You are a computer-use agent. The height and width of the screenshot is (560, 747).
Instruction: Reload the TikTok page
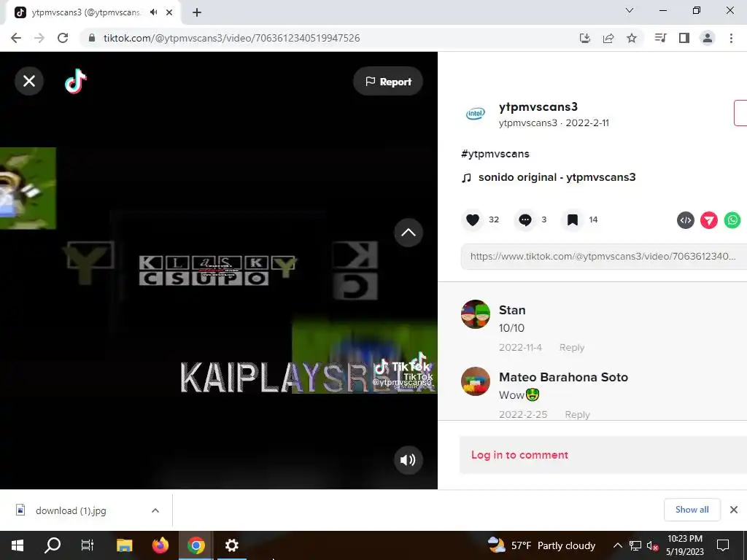63,38
